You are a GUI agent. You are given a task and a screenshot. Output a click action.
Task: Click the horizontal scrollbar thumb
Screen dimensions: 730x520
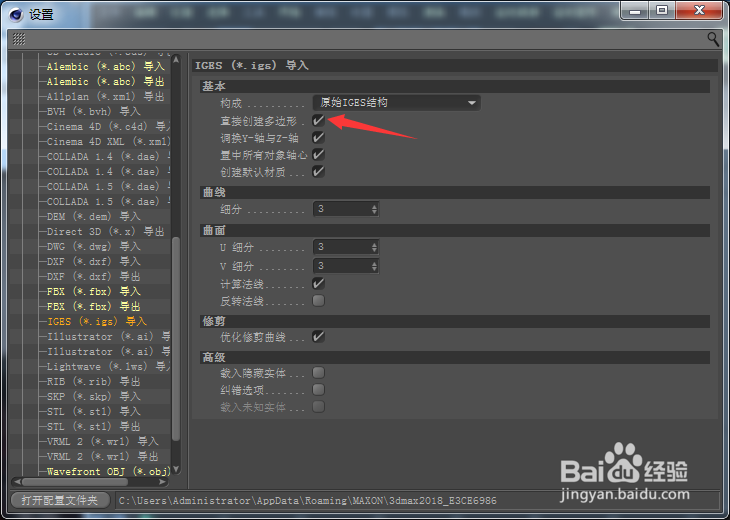pos(74,482)
